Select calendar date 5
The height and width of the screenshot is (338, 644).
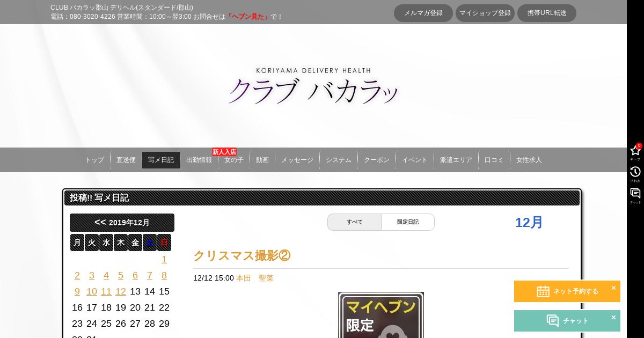point(121,275)
